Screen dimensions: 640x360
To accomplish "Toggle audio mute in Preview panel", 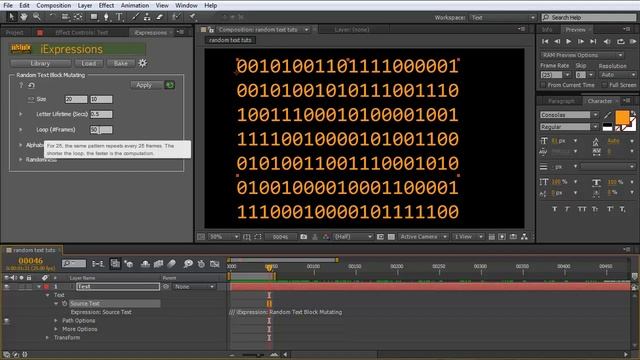I will coord(607,41).
